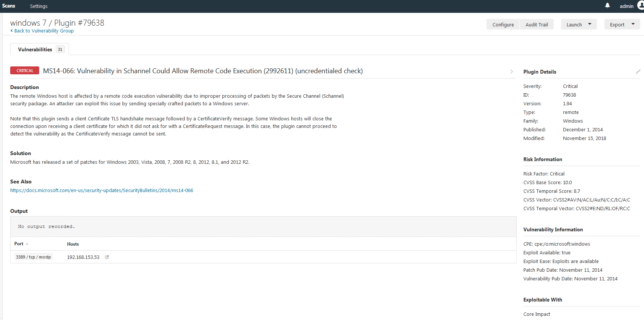Go to next vulnerability using chevron arrow

click(511, 71)
